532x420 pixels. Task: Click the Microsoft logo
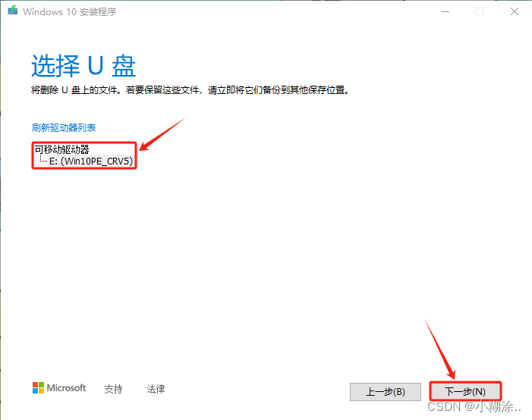click(59, 388)
